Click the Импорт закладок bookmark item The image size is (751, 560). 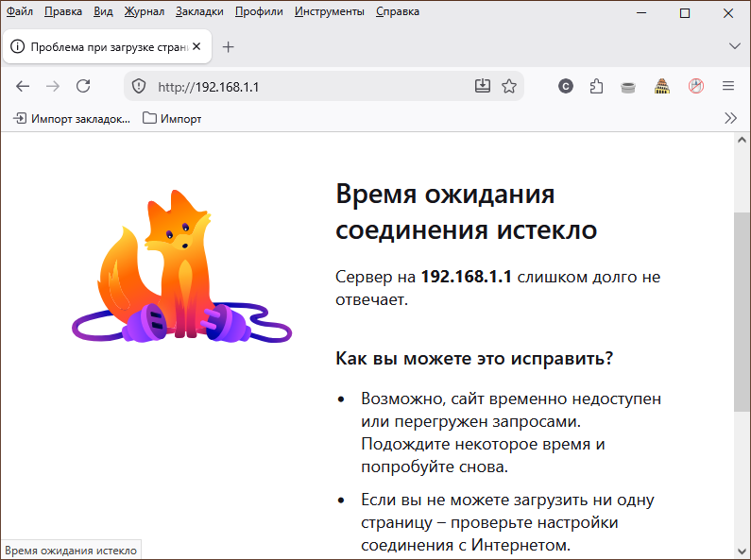coord(72,118)
